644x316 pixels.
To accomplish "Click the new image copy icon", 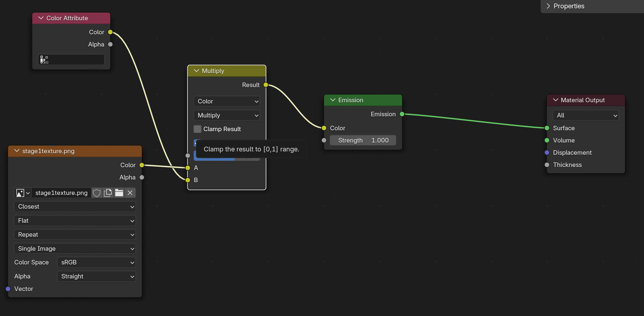I will pyautogui.click(x=108, y=193).
